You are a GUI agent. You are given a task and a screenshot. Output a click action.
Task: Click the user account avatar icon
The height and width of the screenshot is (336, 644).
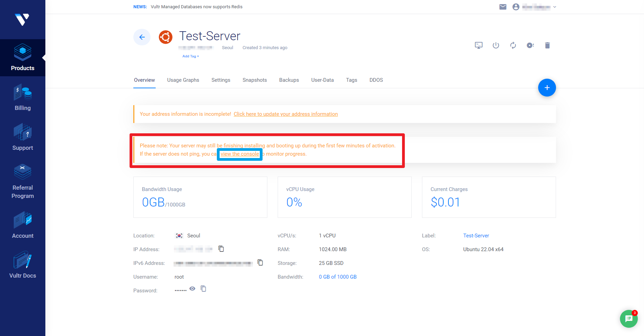point(516,7)
